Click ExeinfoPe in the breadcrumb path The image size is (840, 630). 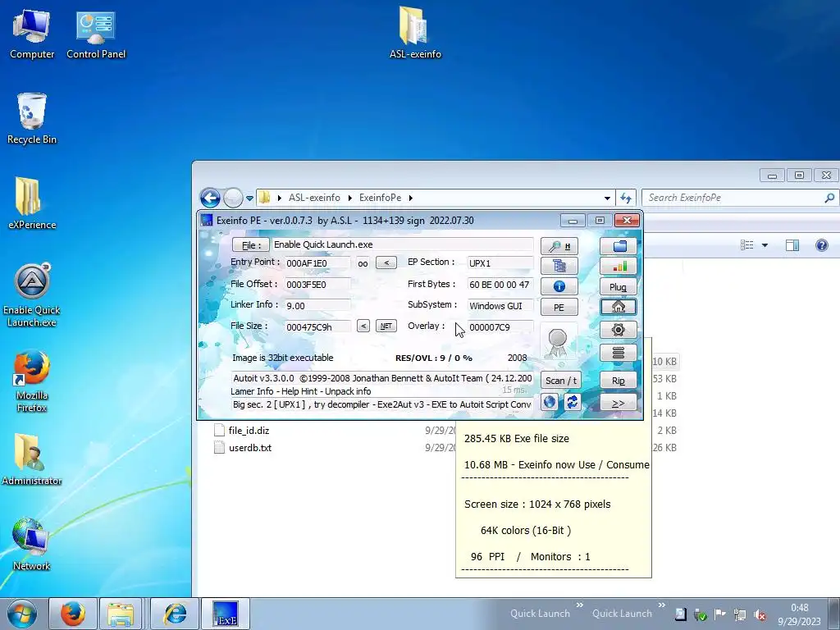click(380, 198)
